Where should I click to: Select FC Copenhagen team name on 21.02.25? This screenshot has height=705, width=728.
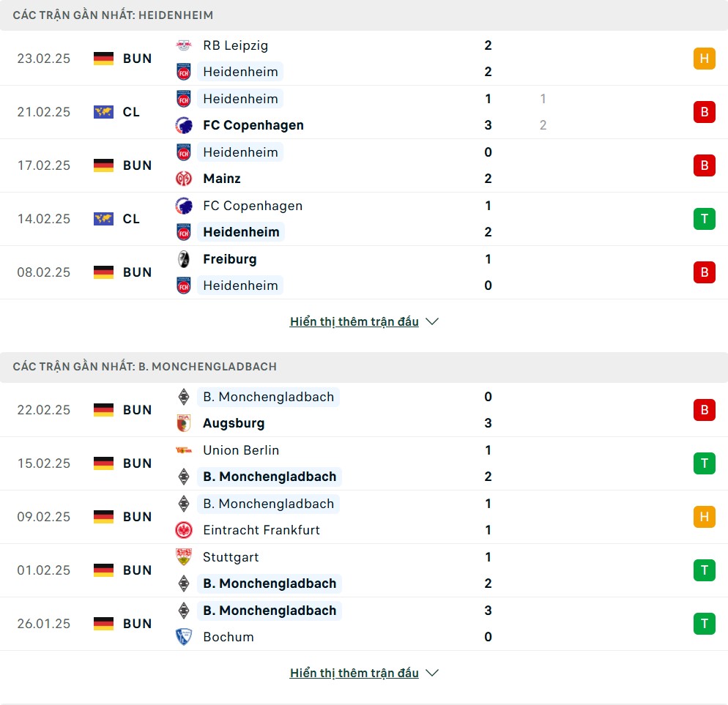tap(253, 125)
